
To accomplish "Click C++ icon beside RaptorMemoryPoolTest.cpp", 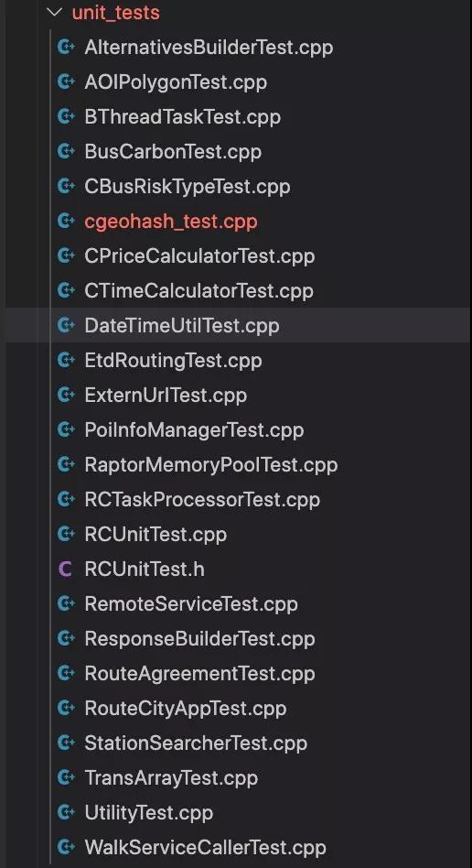I will [66, 464].
